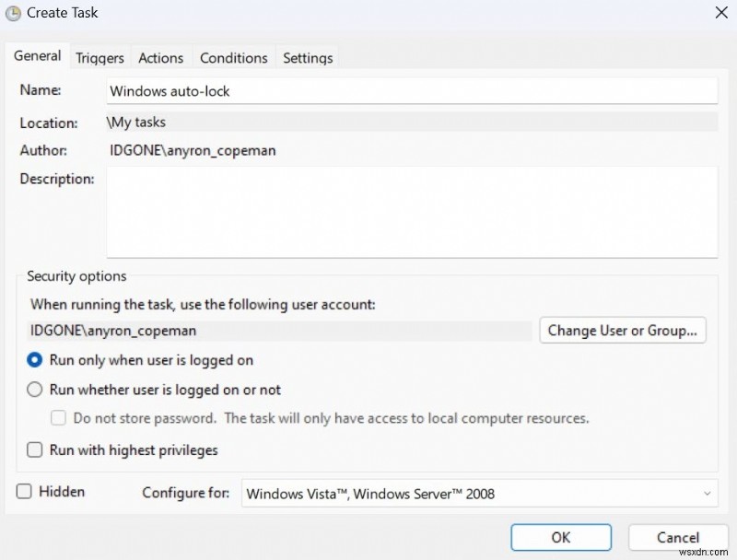Click inside the Description text box

coord(412,212)
